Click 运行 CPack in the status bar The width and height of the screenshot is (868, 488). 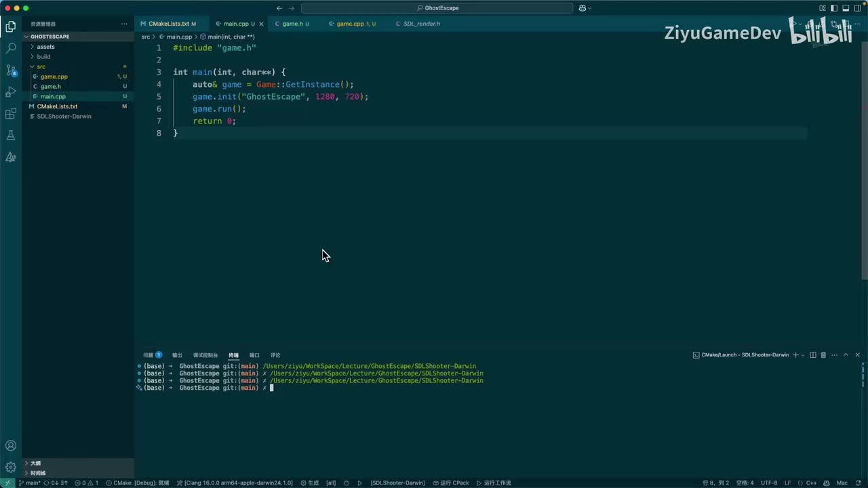point(450,483)
